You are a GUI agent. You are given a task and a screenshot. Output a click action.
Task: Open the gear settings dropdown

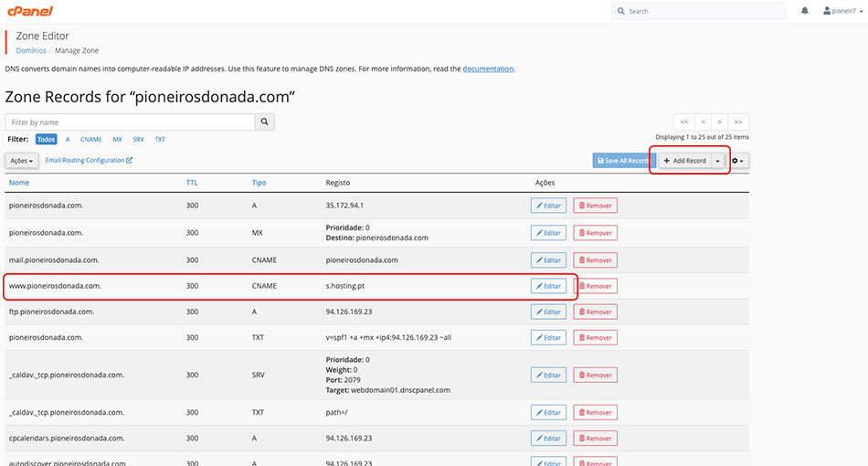738,161
